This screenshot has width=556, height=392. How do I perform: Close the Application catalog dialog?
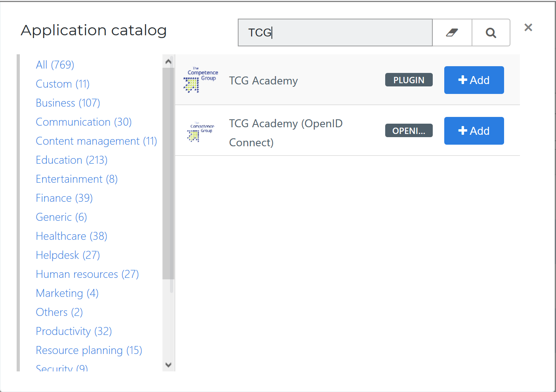528,27
